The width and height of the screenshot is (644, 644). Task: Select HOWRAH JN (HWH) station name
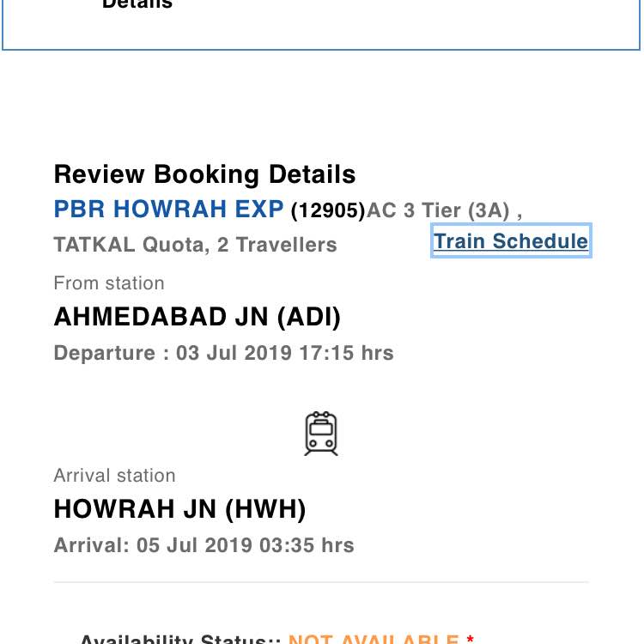tap(180, 509)
